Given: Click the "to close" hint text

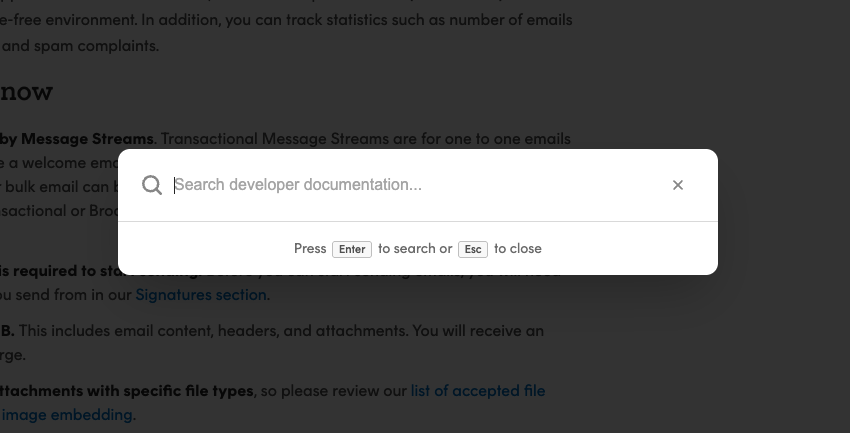Looking at the screenshot, I should tap(518, 248).
